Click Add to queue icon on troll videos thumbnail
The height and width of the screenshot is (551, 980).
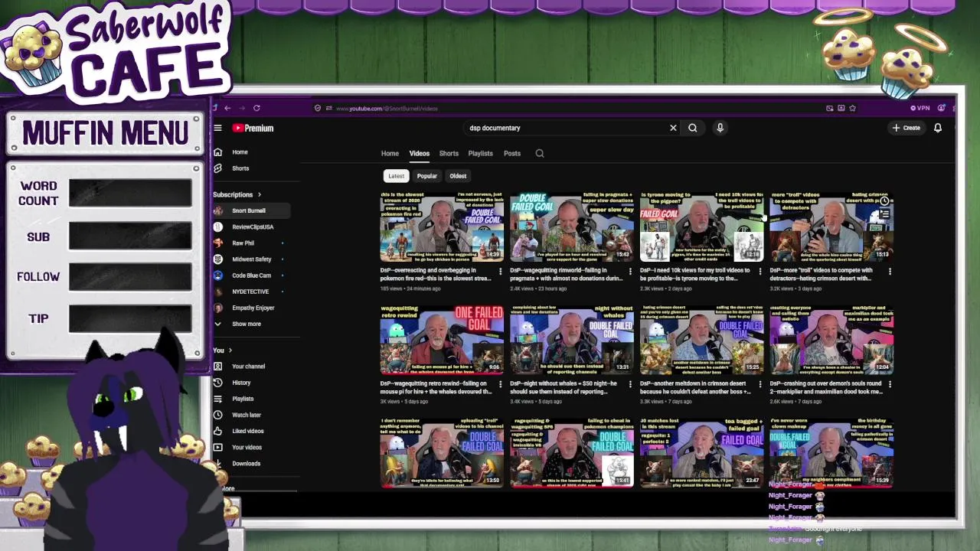click(x=884, y=214)
